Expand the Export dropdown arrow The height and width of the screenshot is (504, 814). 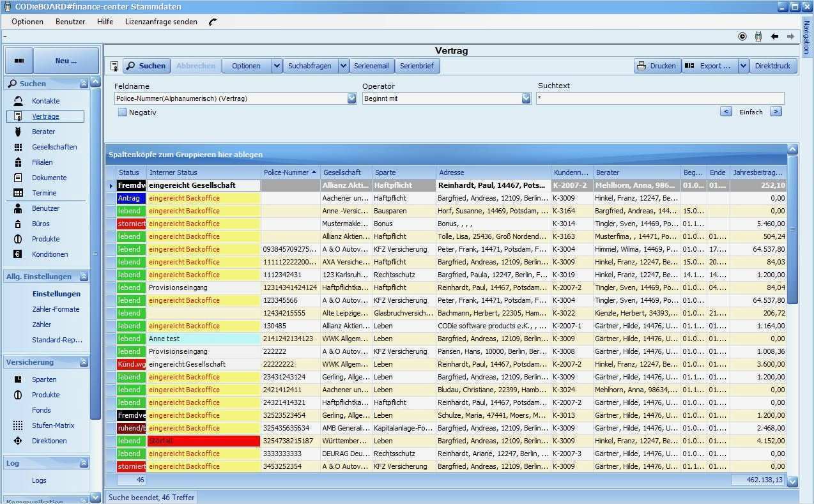point(743,66)
